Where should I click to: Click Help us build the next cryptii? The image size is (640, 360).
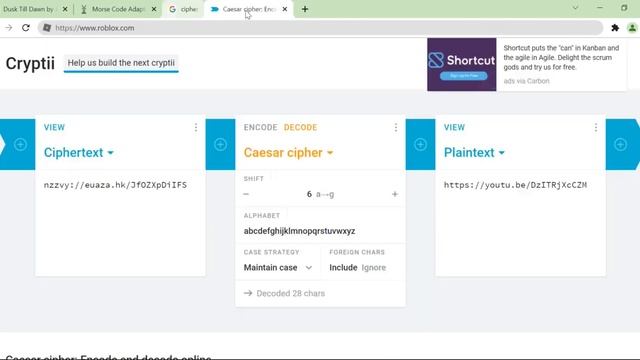point(121,63)
